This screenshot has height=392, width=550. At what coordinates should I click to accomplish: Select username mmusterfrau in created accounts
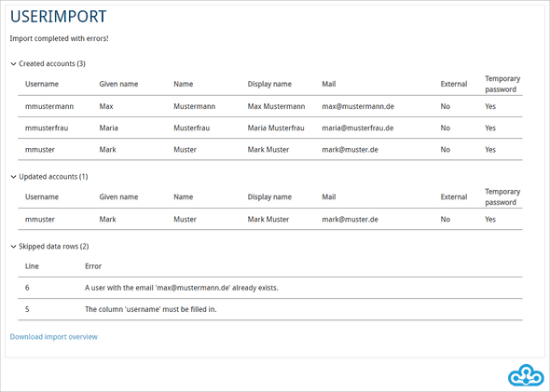[x=47, y=128]
